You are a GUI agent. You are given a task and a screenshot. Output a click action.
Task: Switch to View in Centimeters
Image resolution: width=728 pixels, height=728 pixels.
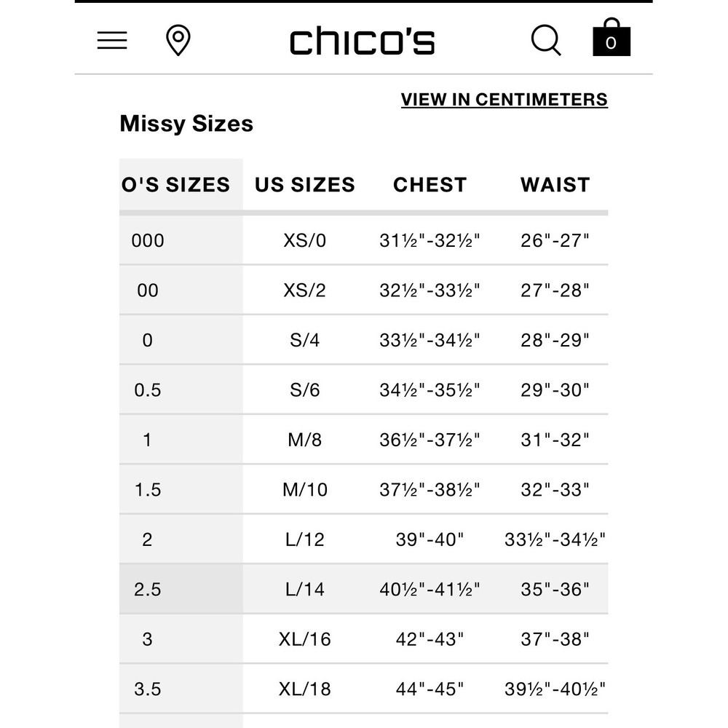[x=505, y=99]
